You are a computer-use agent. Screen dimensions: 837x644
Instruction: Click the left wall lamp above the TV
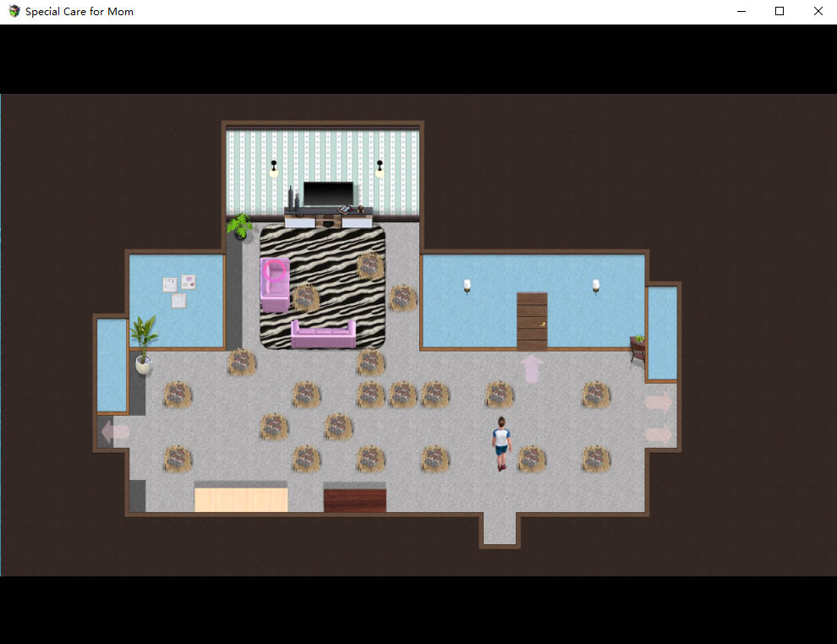click(x=273, y=169)
